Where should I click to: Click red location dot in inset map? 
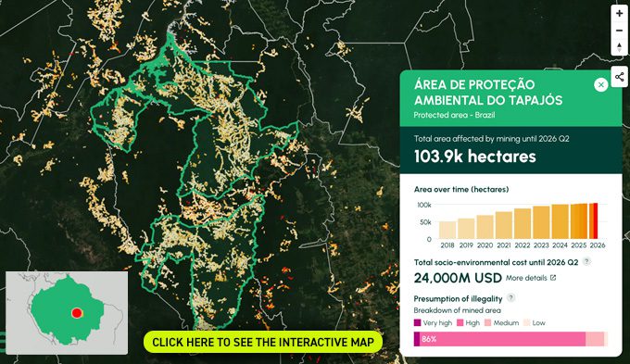(76, 313)
